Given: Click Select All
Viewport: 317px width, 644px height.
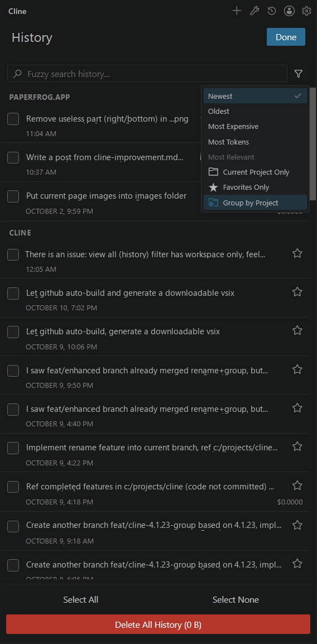Looking at the screenshot, I should tap(80, 600).
